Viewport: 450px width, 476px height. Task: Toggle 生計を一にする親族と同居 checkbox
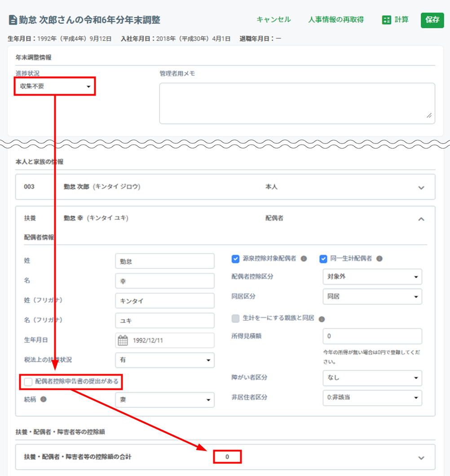click(235, 319)
